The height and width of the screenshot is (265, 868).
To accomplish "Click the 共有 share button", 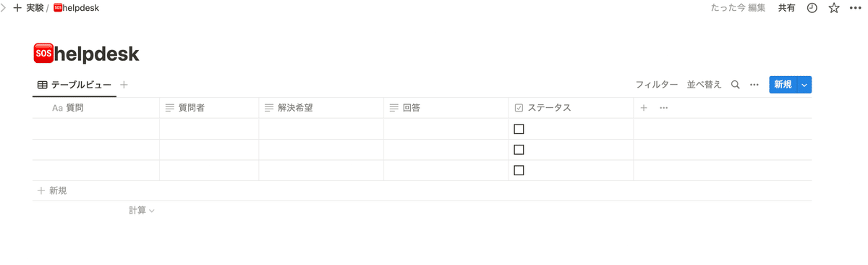I will pos(787,8).
